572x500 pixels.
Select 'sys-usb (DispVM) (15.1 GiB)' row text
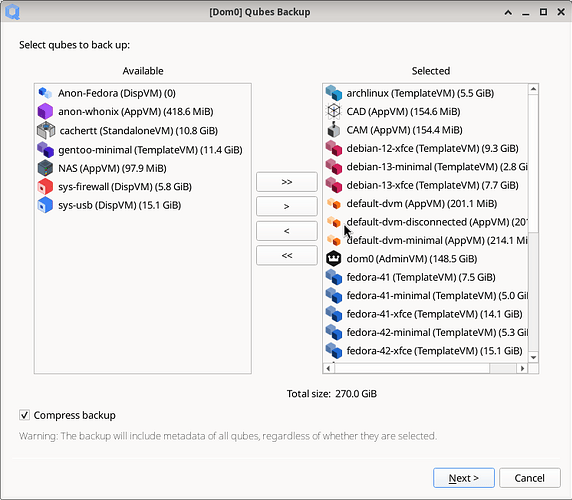tap(120, 205)
